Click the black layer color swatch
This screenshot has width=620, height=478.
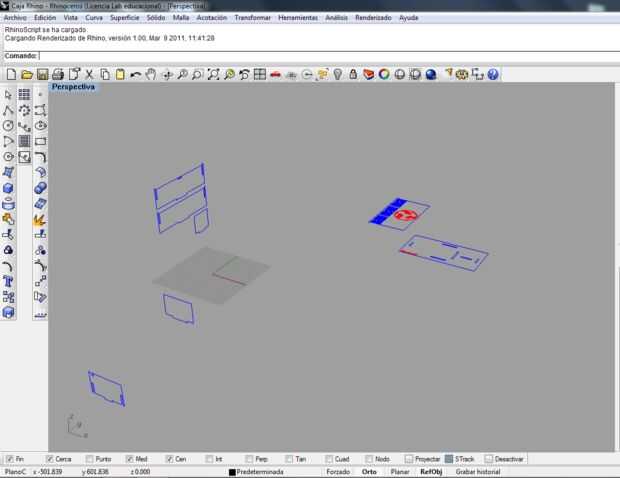tap(232, 472)
